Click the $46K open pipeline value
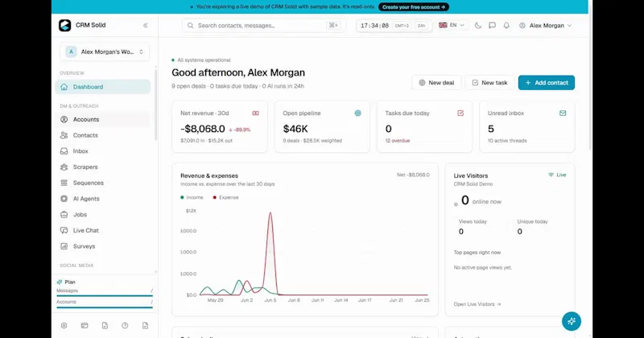 coord(295,129)
